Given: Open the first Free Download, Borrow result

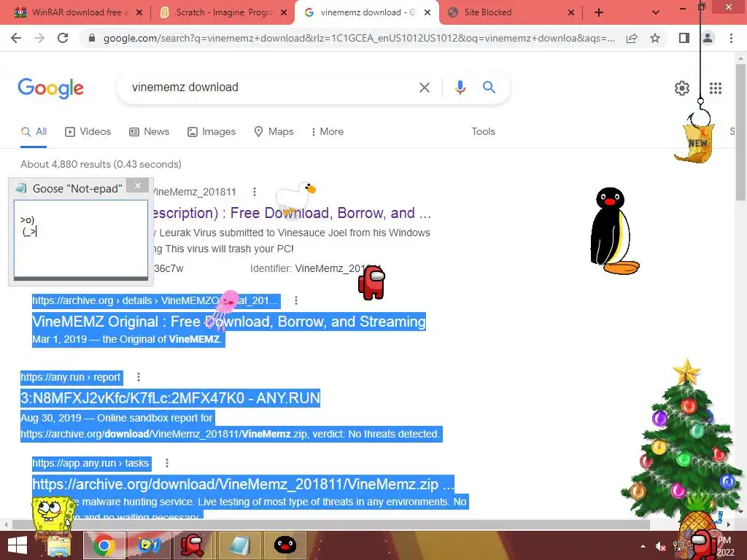Looking at the screenshot, I should click(x=292, y=214).
